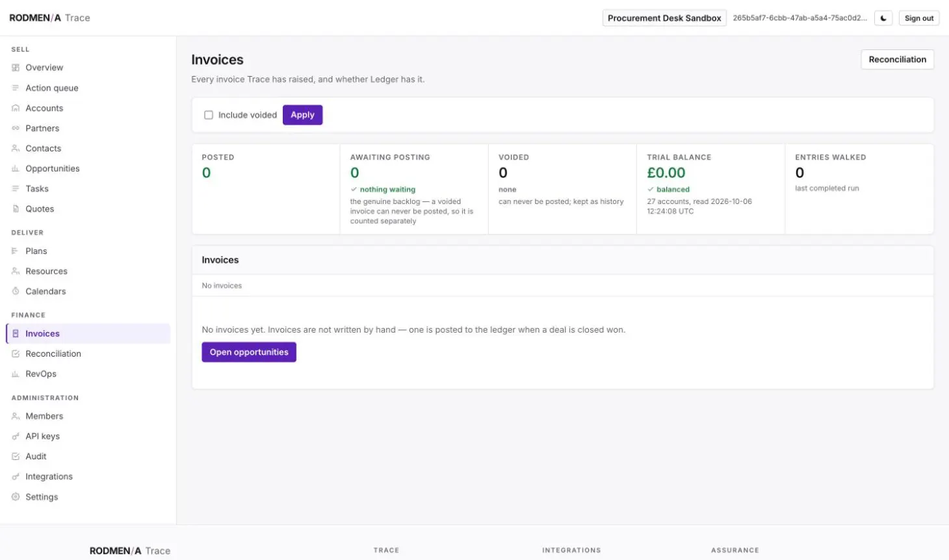Click the ENTRIES WALKED card label
Image resolution: width=949 pixels, height=560 pixels.
[831, 157]
